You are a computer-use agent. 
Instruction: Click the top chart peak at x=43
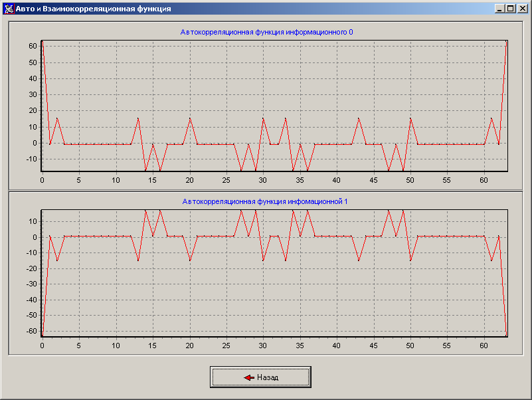click(359, 118)
